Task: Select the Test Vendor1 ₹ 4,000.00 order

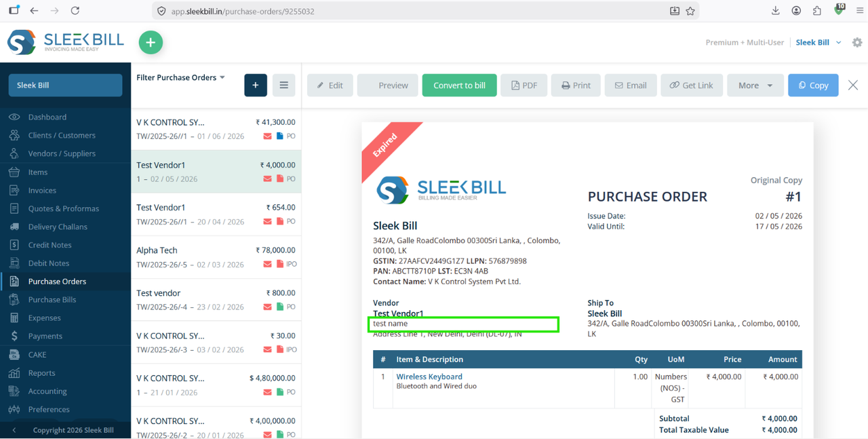Action: click(x=216, y=172)
